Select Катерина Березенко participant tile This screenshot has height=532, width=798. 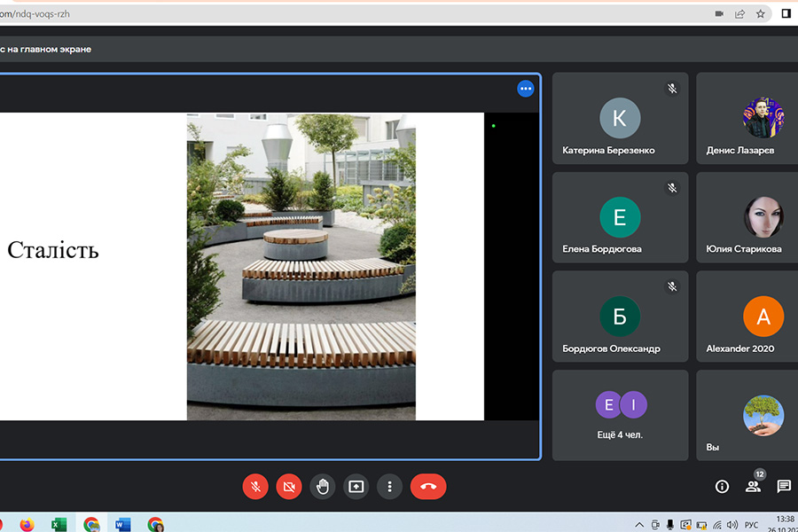tap(620, 118)
